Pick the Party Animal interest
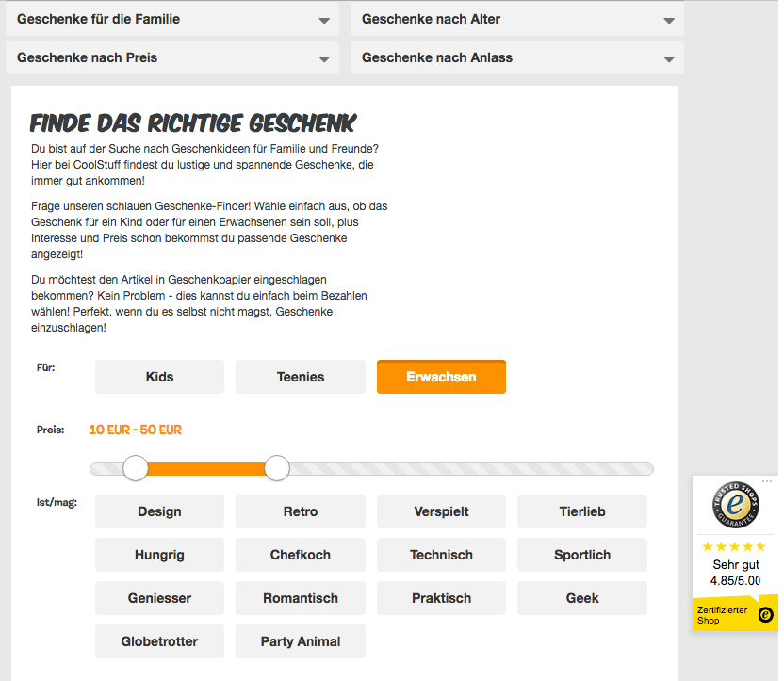This screenshot has height=681, width=784. 301,641
